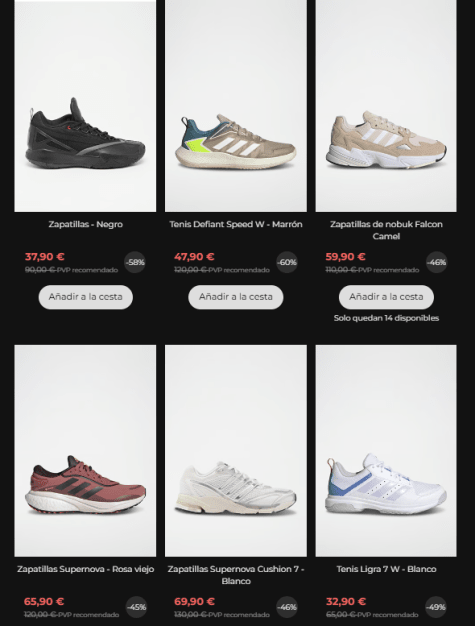Open the Tenis Ligra 7 W - Blanco title

(x=386, y=569)
